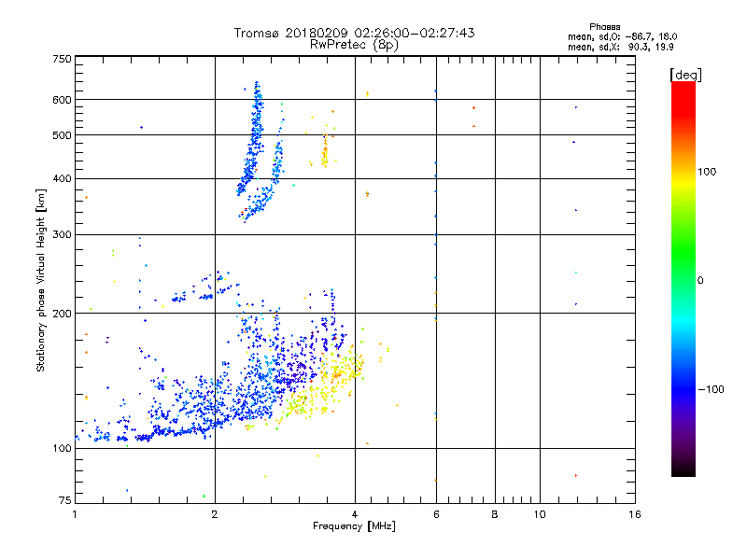Click the 'mean, sd,O: -86.7, 18.0' text
Image resolution: width=747 pixels, height=560 pixels.
(x=622, y=36)
